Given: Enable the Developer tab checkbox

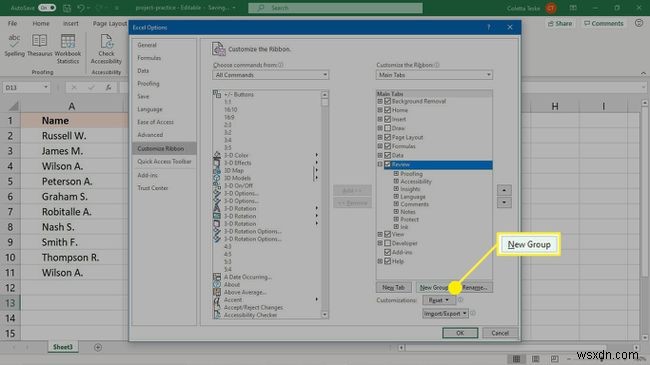Looking at the screenshot, I should pos(388,243).
